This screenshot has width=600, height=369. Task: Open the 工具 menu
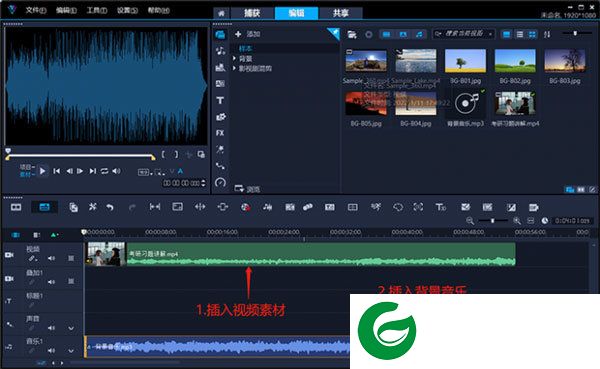tap(97, 10)
